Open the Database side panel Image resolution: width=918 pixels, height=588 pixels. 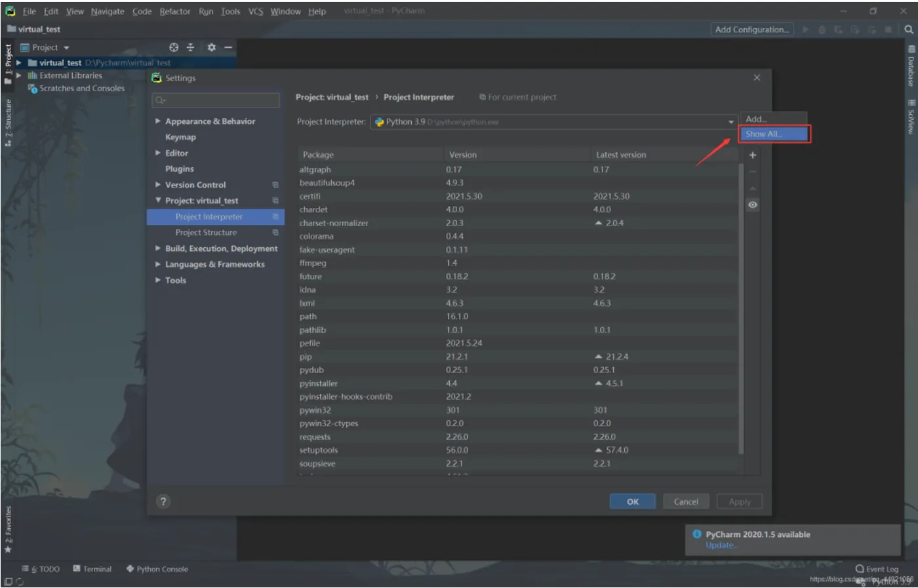(x=911, y=66)
